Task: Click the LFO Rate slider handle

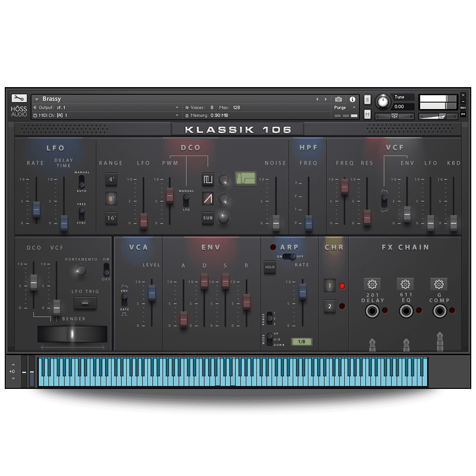Action: (x=36, y=209)
